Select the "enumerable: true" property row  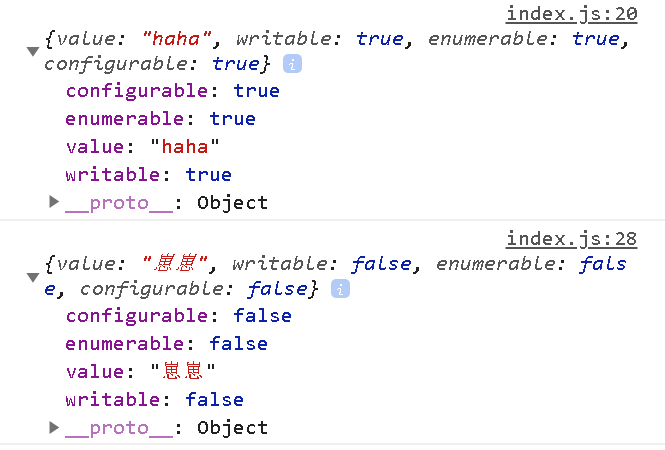(x=160, y=119)
